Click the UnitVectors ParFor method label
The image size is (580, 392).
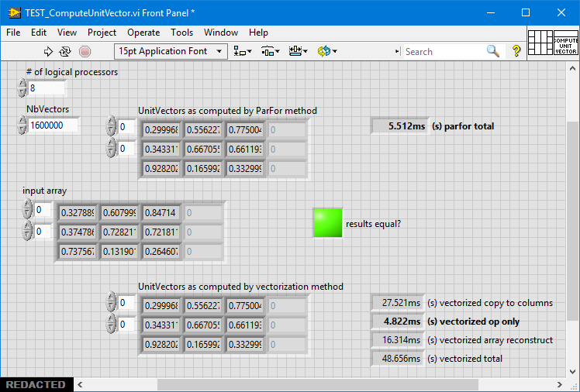point(227,111)
